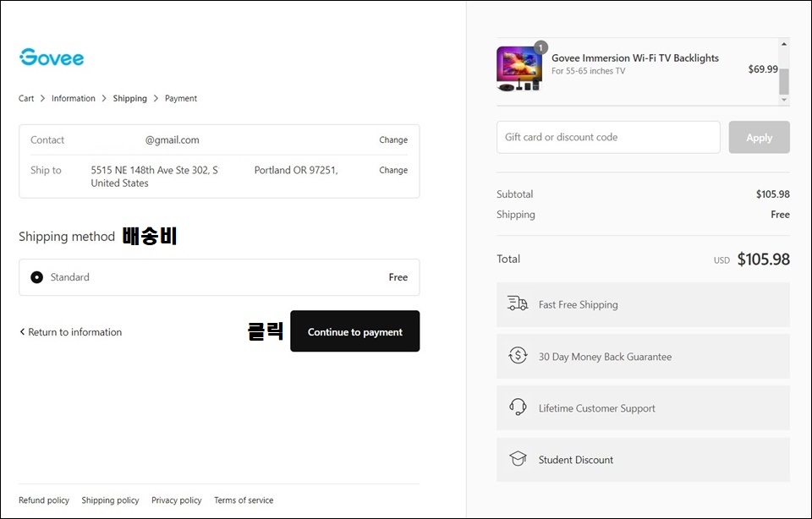Screen dimensions: 812x519
Task: Click the Subtotal amount $105.98
Action: click(x=772, y=194)
